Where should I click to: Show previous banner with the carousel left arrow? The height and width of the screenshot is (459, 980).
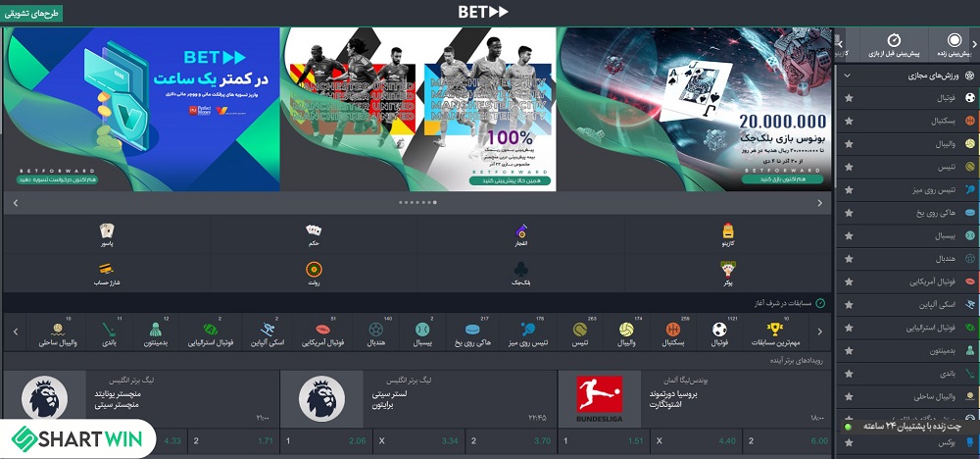[x=16, y=203]
